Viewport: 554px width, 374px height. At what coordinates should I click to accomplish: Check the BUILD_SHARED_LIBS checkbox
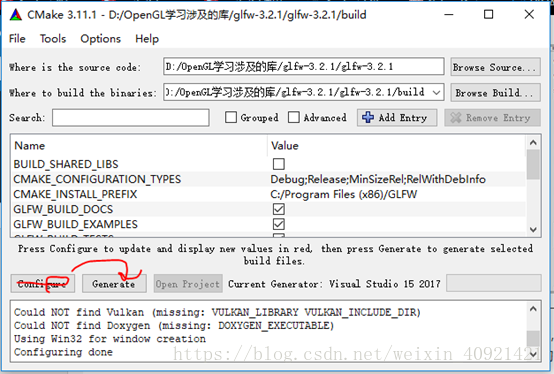279,164
